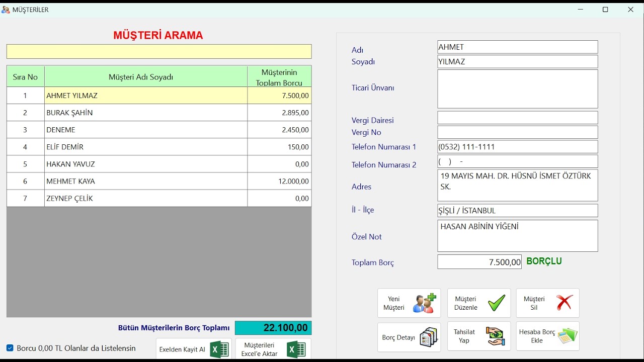
Task: Click the Yeni Müşteri people-plus icon
Action: pos(425,303)
